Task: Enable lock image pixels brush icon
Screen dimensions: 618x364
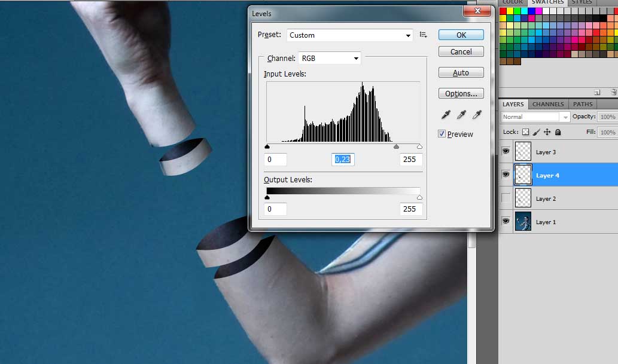Action: [537, 132]
